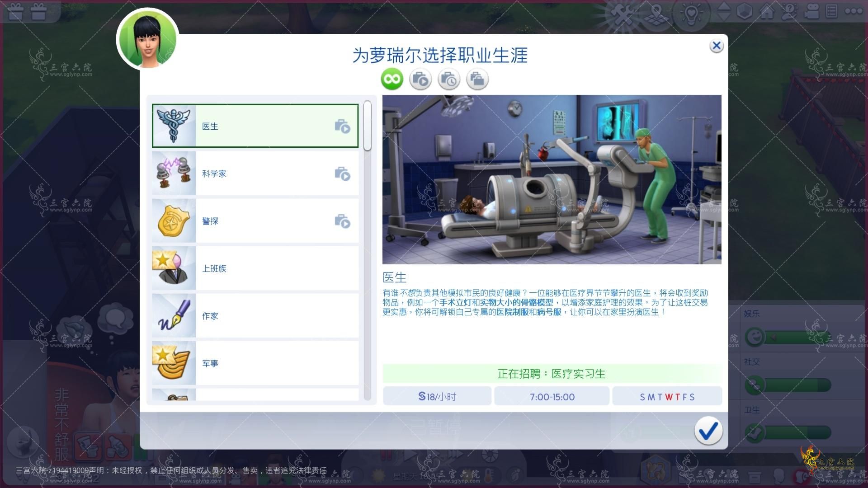Select the 军事 career row
Screen dimensions: 868x488
[255, 363]
